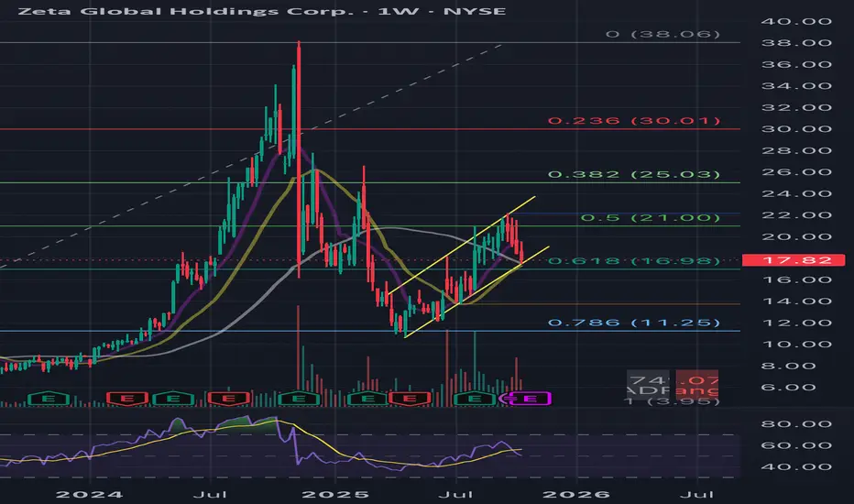Click the 2025 label on the time axis
This screenshot has height=504, width=854.
(x=335, y=495)
